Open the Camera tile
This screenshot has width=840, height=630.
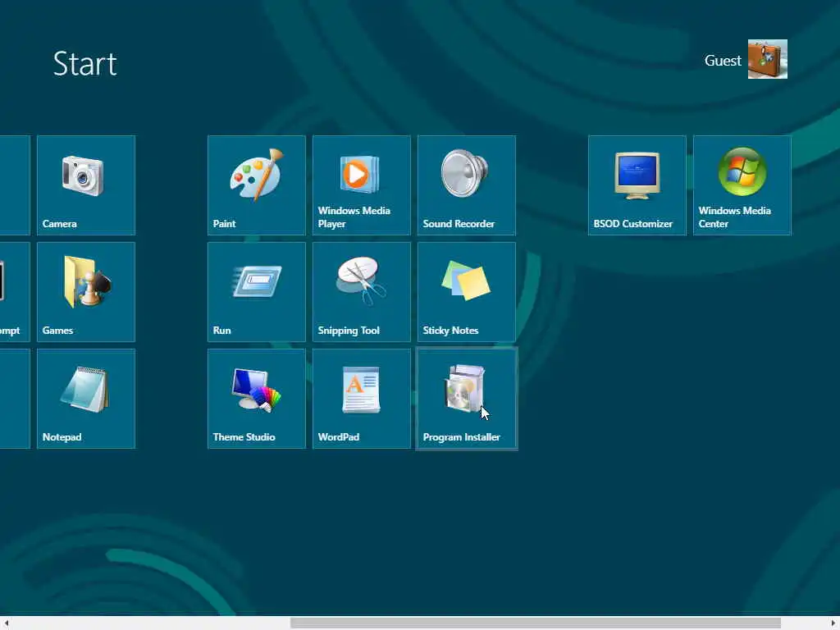86,185
